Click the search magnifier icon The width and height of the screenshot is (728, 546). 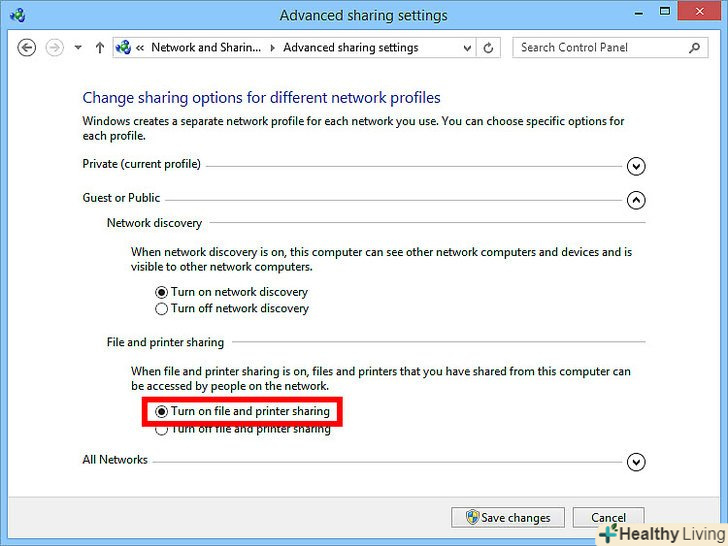click(695, 47)
